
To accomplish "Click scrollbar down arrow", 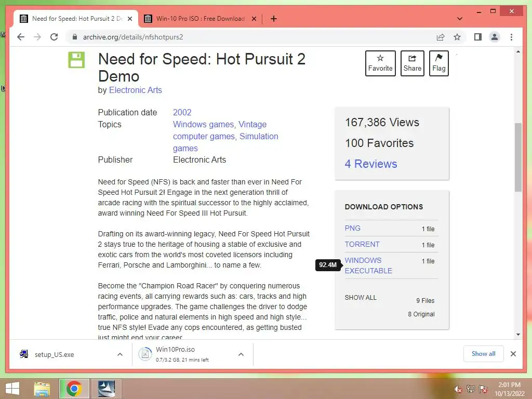I will pos(518,335).
